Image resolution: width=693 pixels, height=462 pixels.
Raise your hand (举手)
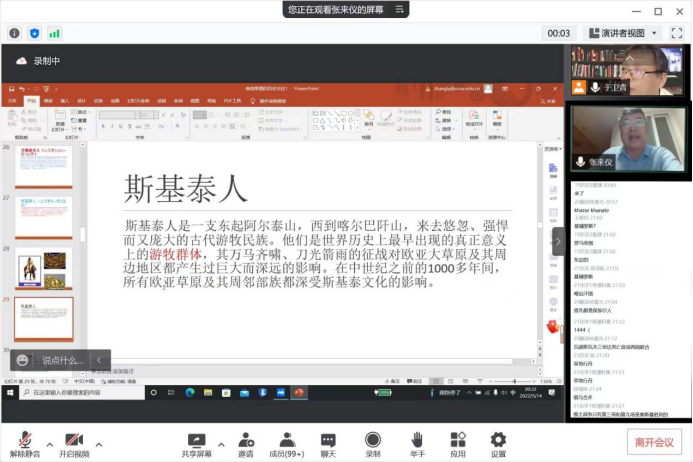coord(417,442)
